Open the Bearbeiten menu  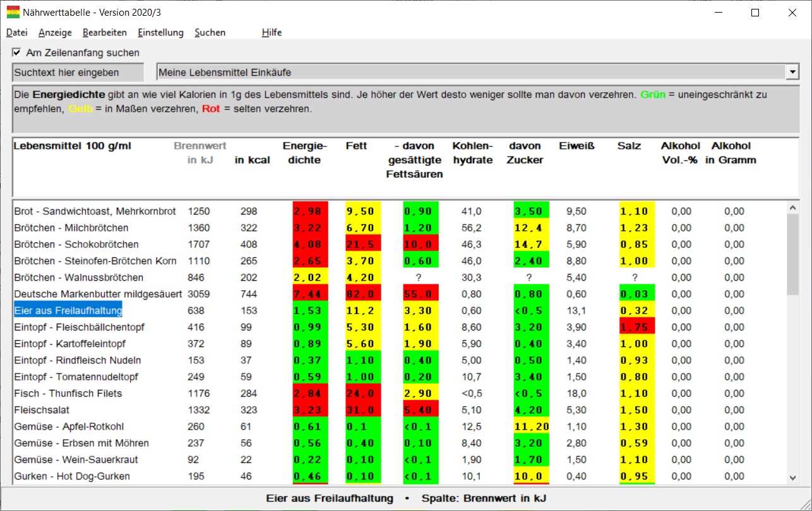pyautogui.click(x=105, y=33)
